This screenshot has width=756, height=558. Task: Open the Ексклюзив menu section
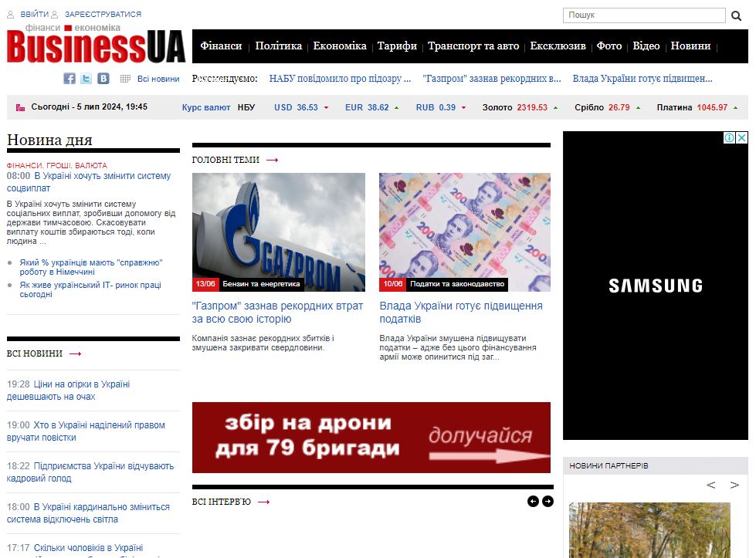pyautogui.click(x=558, y=46)
